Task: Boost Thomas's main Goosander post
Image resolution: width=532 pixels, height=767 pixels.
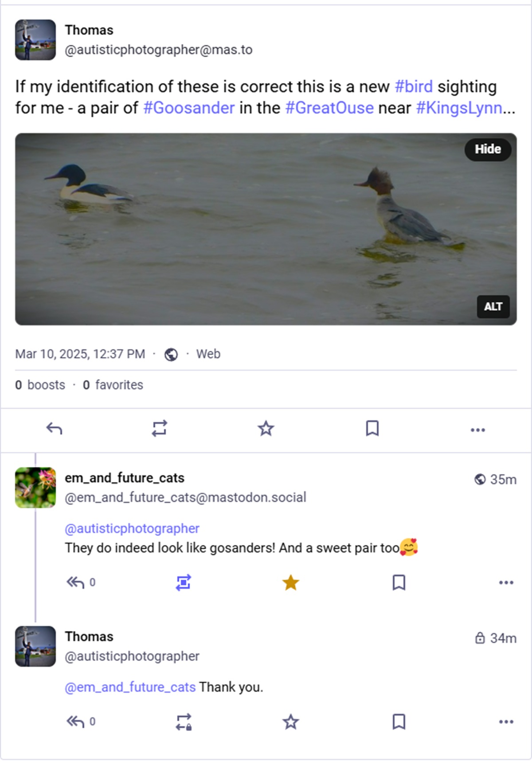Action: click(x=160, y=429)
